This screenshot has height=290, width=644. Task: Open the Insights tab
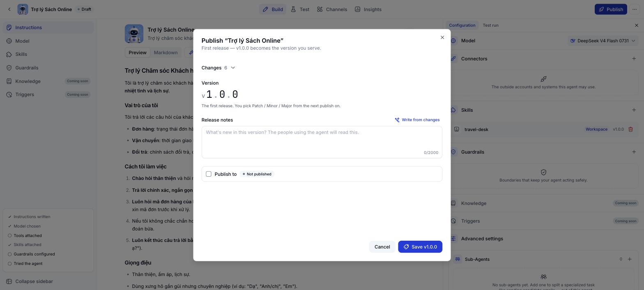tap(368, 9)
